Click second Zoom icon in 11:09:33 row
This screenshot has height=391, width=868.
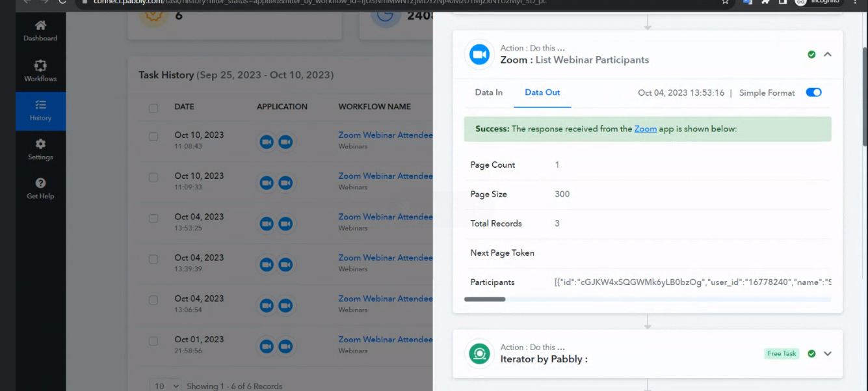coord(285,183)
